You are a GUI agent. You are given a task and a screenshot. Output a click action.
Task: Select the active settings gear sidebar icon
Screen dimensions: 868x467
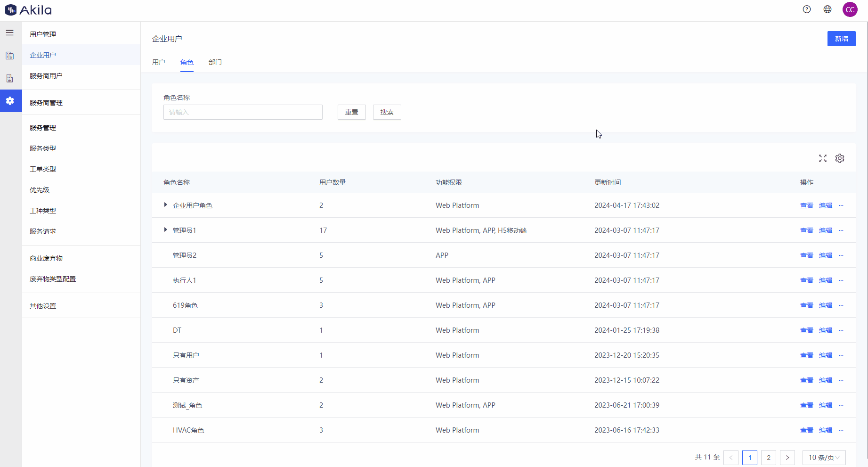point(10,101)
